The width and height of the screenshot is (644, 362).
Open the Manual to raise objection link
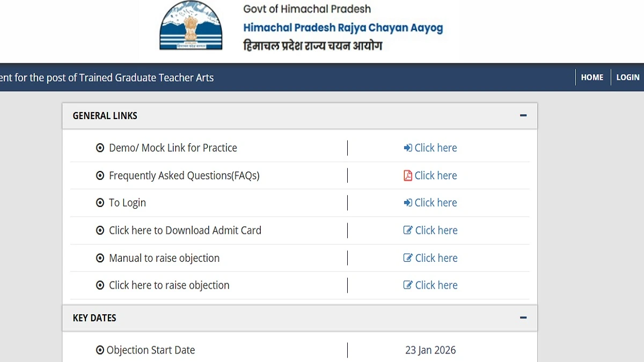click(436, 257)
